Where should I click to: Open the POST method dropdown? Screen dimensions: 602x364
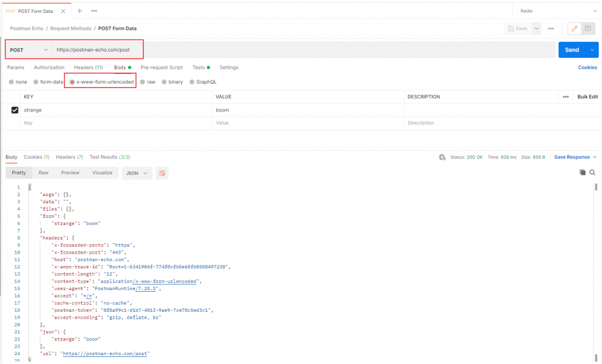[x=29, y=50]
